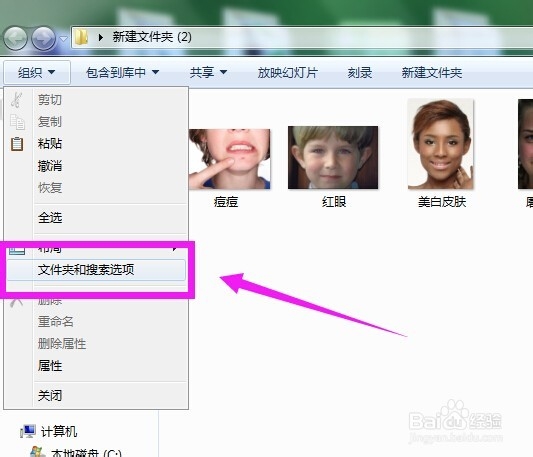The height and width of the screenshot is (457, 533).
Task: Select 本地磁盘 (C:) in navigation pane
Action: 86,452
